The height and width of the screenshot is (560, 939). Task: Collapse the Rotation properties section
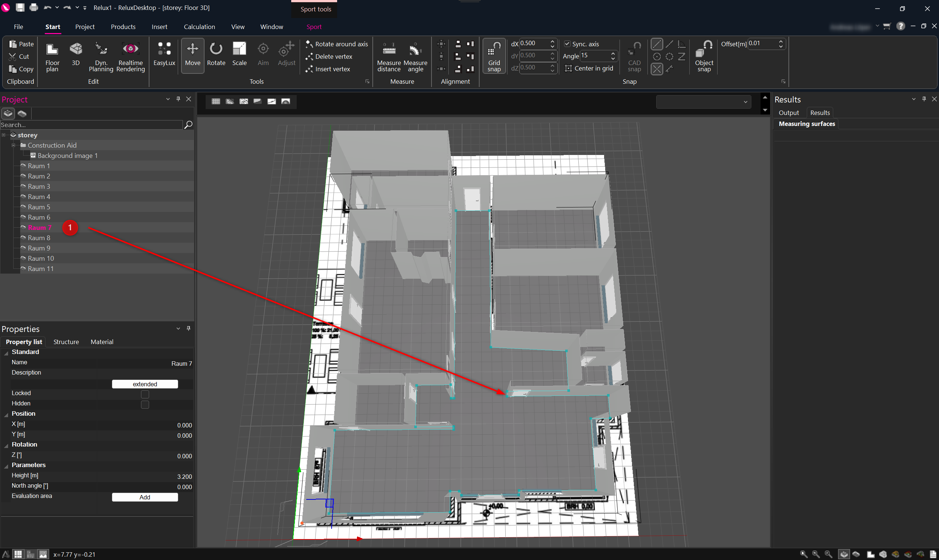pos(6,446)
